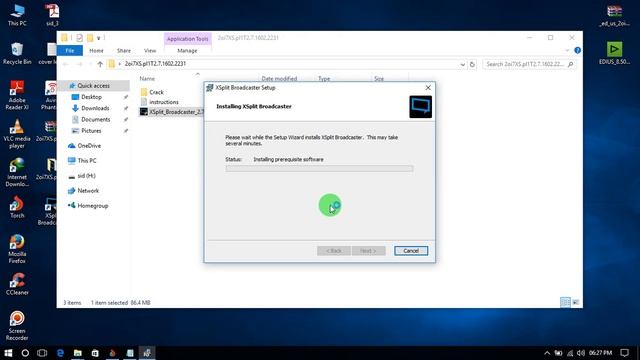The image size is (640, 360).
Task: Launch Adobe Reader XI desktop shortcut
Action: [17, 95]
